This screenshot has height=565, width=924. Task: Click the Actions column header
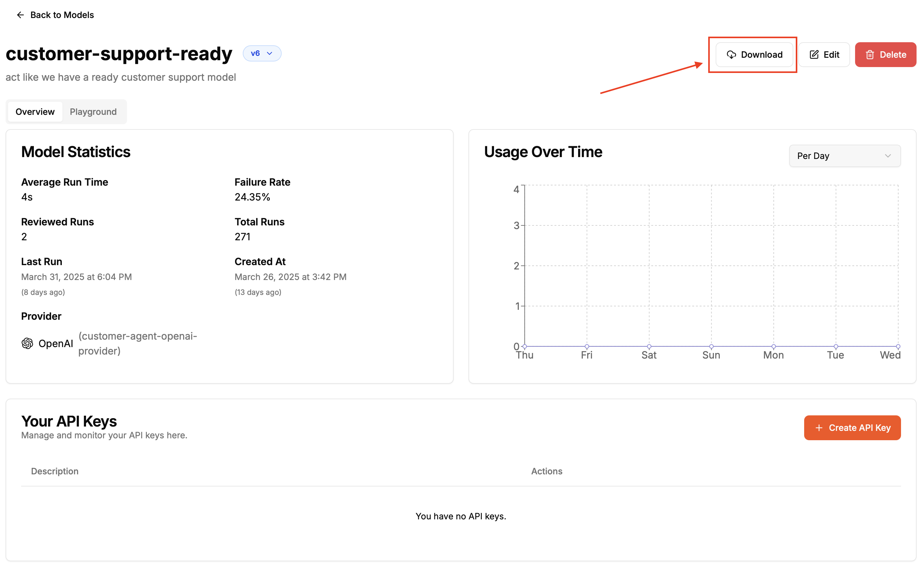pos(546,471)
